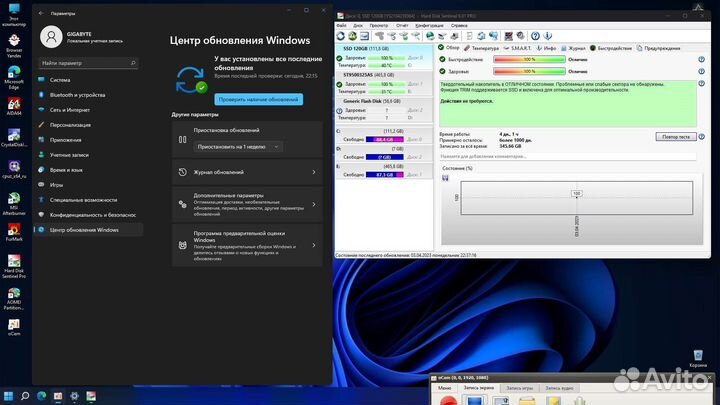The width and height of the screenshot is (720, 405).
Task: Switch to the Инфо tab
Action: (546, 48)
